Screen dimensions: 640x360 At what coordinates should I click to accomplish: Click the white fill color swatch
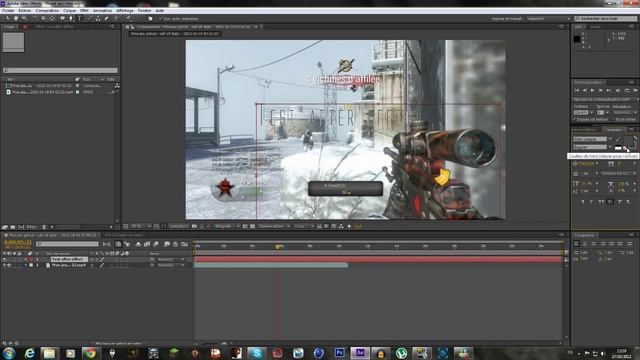[x=618, y=148]
